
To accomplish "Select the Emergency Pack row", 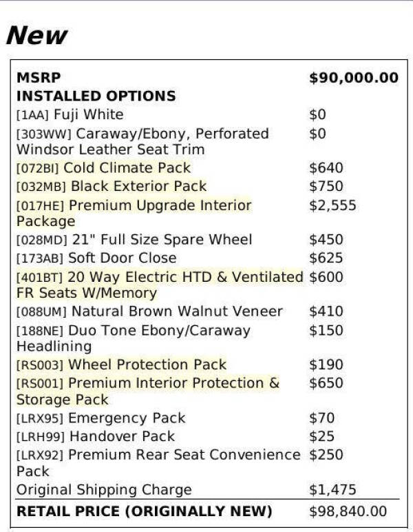I will tap(100, 418).
